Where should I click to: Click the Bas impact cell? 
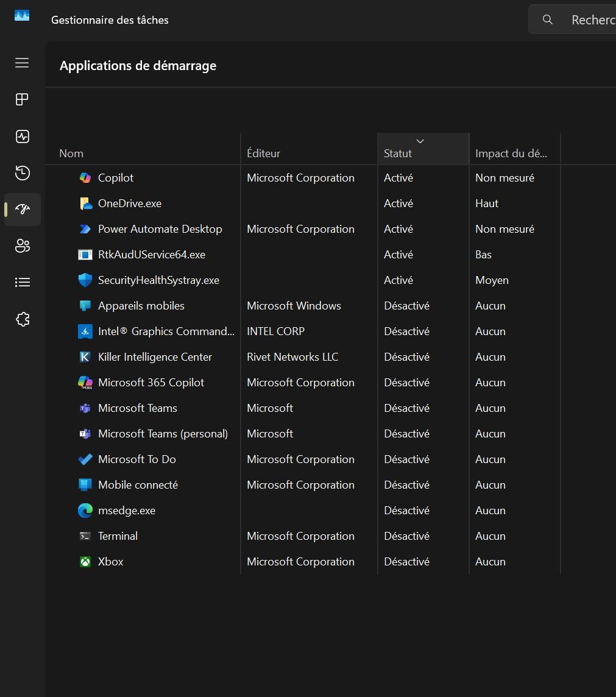click(x=483, y=255)
